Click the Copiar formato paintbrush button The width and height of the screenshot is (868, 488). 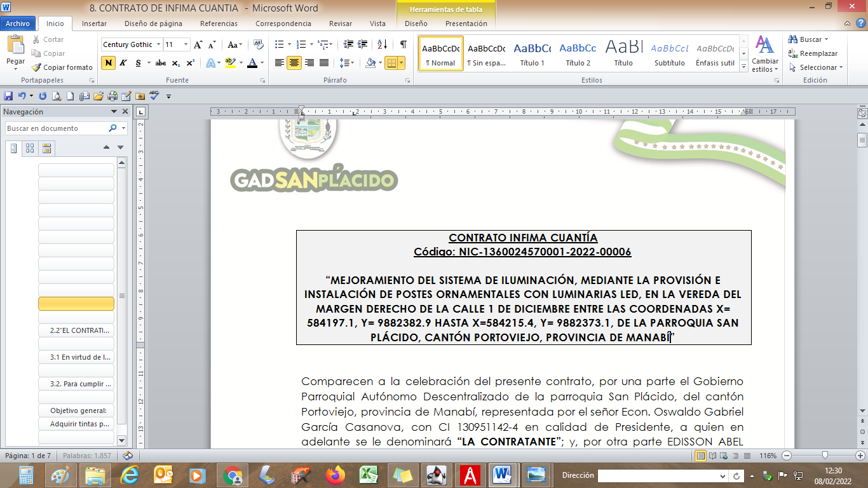point(63,67)
